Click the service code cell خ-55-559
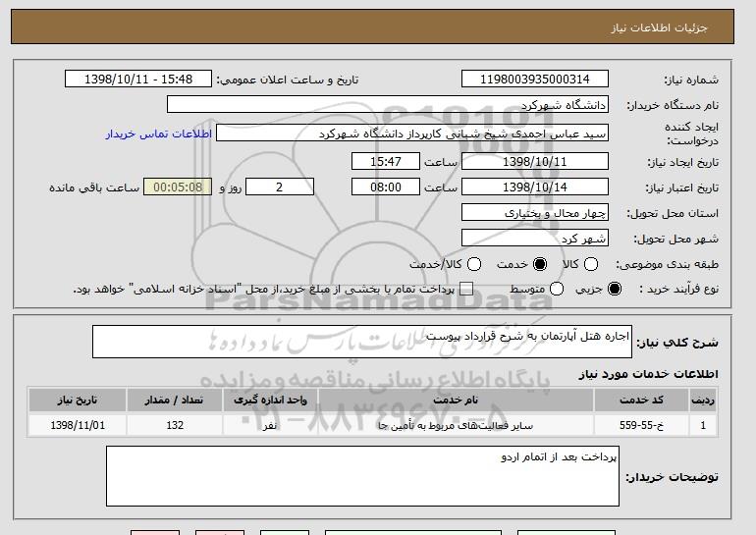This screenshot has height=535, width=756. pyautogui.click(x=641, y=426)
